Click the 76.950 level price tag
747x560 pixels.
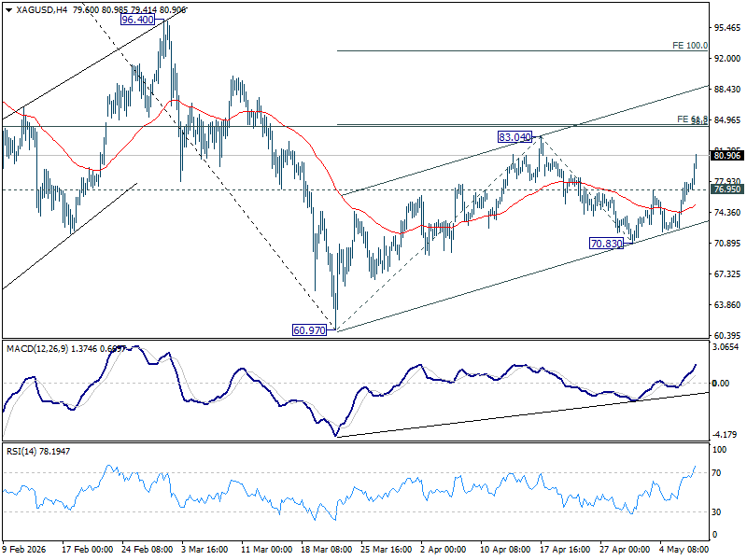727,189
